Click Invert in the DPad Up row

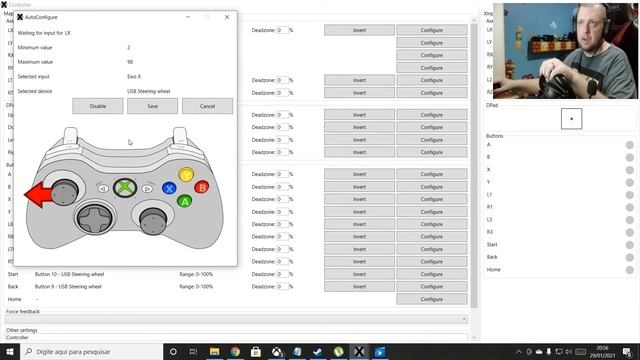(359, 115)
